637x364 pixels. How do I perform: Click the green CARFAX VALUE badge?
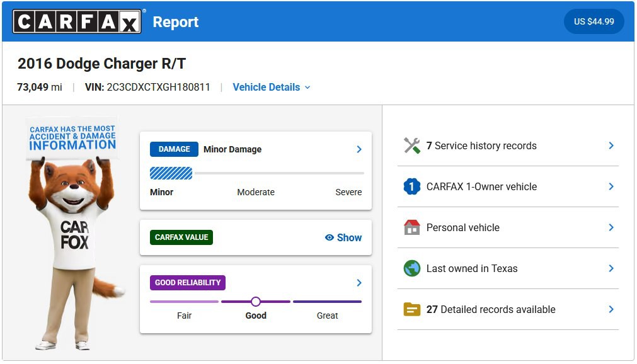click(x=181, y=237)
